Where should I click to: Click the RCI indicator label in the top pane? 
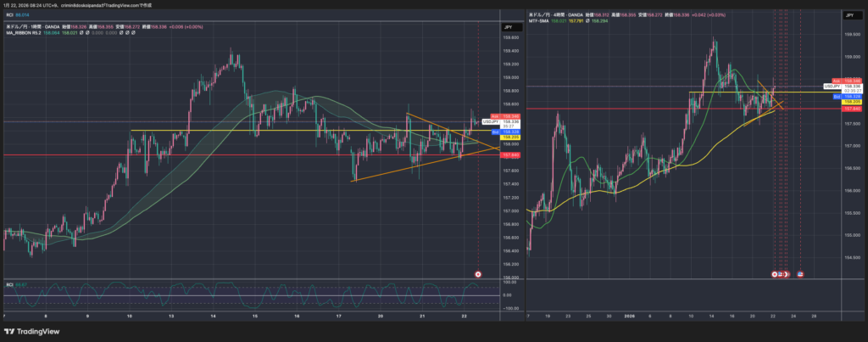[x=10, y=15]
